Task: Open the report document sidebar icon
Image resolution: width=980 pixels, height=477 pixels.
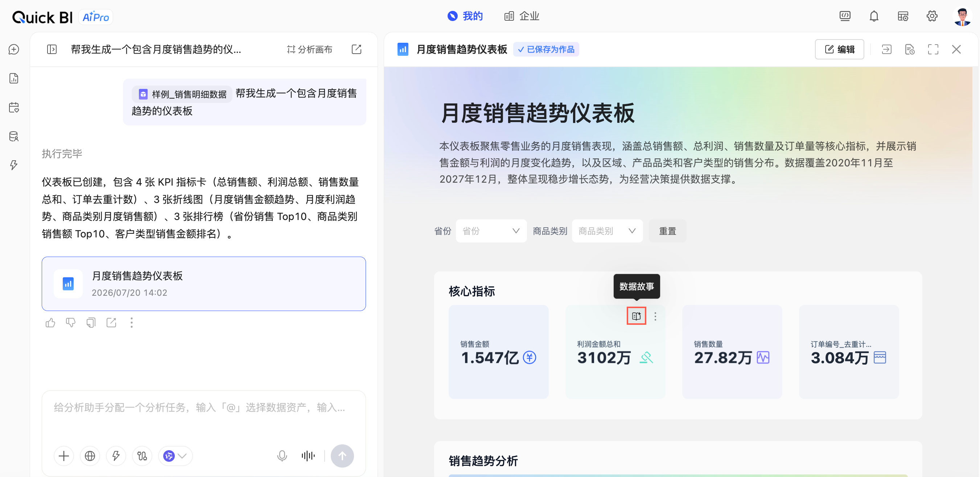Action: point(14,78)
